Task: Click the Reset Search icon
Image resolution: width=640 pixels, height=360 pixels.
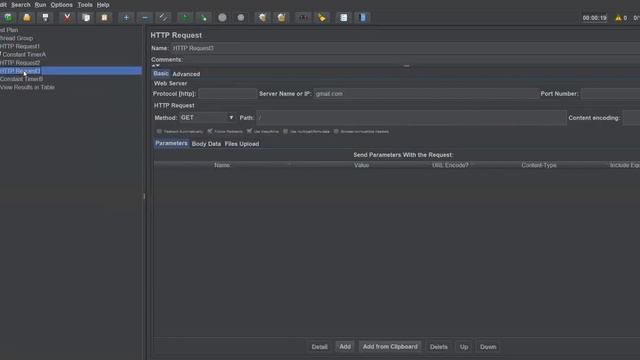Action: [x=322, y=18]
